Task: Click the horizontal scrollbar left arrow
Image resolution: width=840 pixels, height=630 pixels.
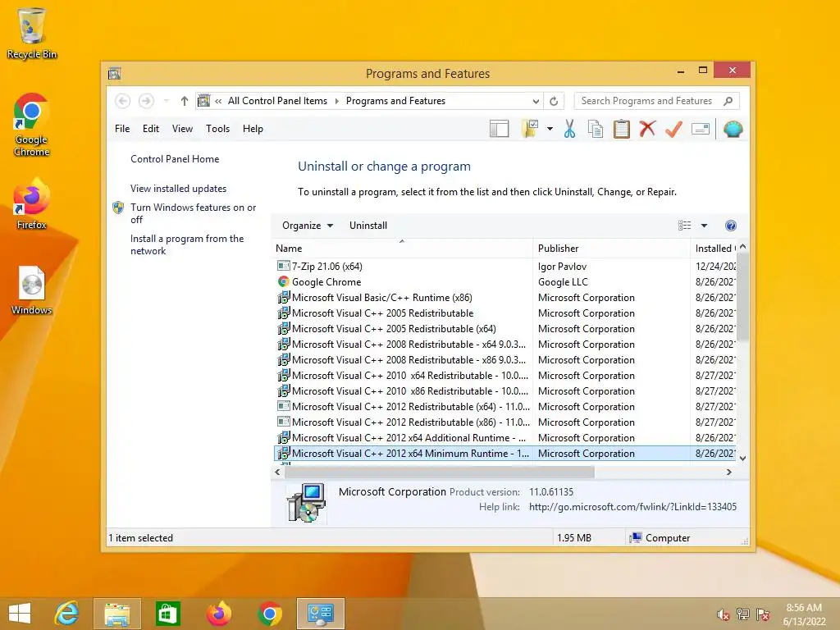Action: click(x=277, y=472)
